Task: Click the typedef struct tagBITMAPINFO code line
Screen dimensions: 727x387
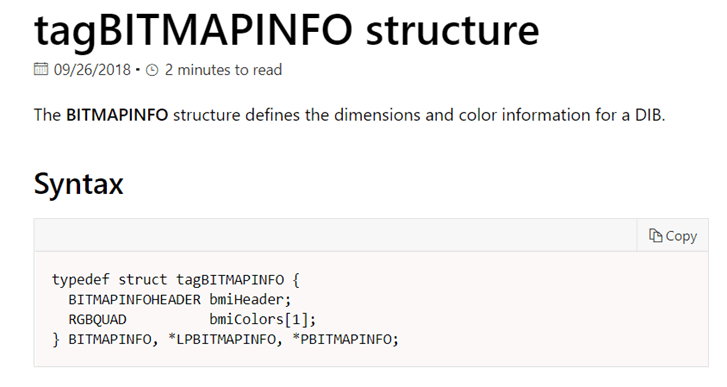Action: pos(176,280)
